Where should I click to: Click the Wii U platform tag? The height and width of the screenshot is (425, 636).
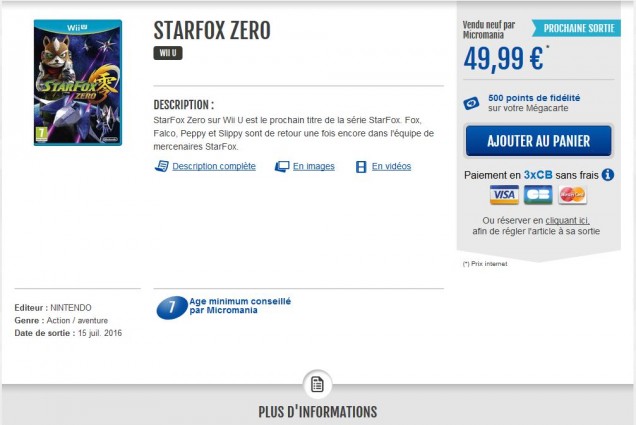(x=168, y=53)
